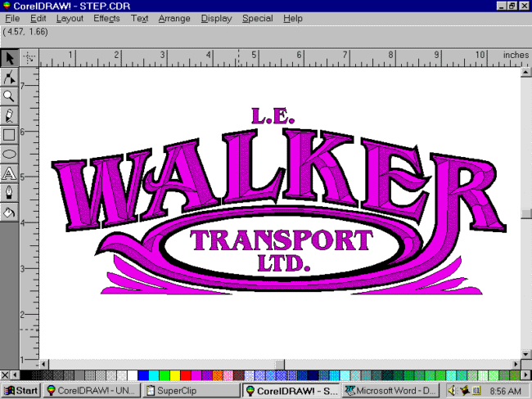Open the Help menu

pyautogui.click(x=293, y=18)
